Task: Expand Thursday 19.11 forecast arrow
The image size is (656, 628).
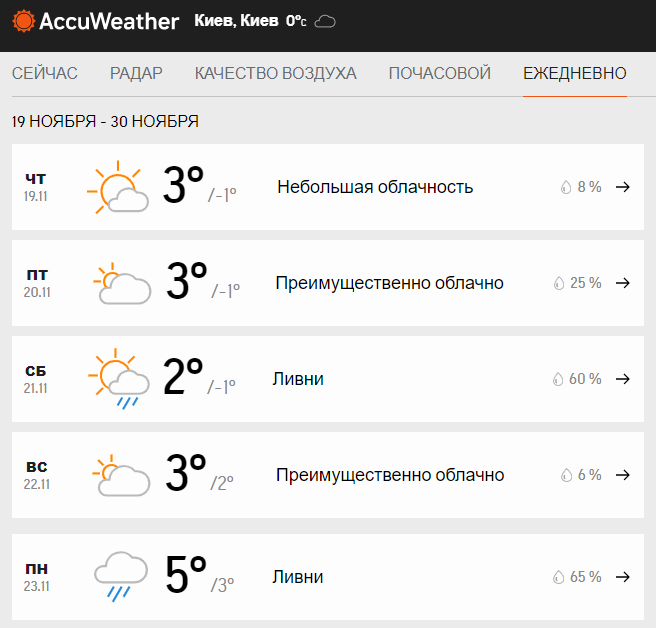Action: [623, 187]
